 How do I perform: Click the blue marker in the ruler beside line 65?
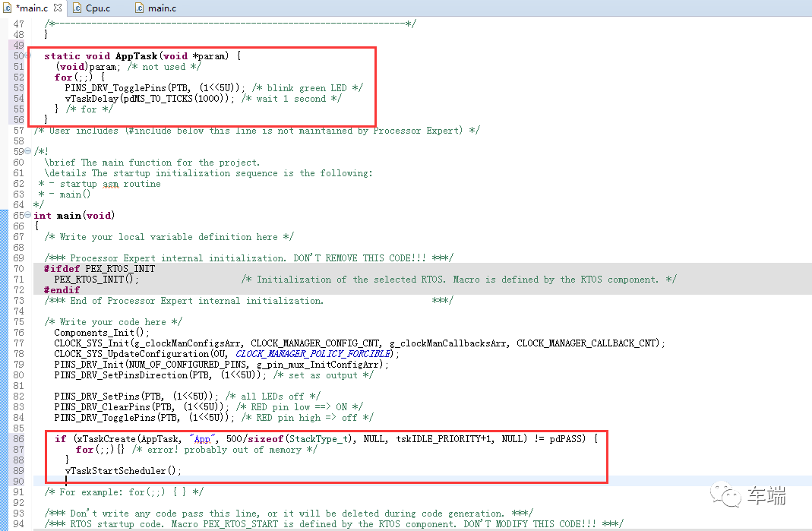tap(2, 216)
